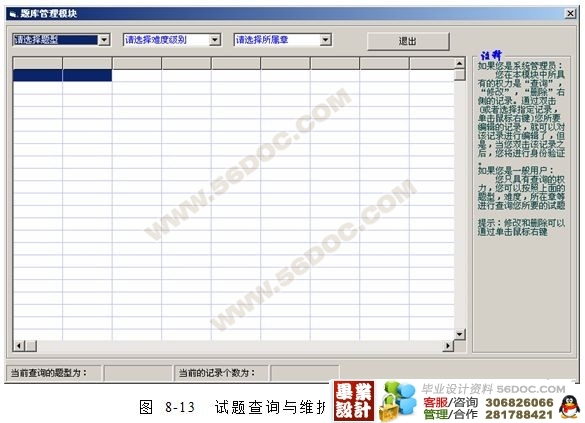Image resolution: width=585 pixels, height=423 pixels.
Task: Click the field beside 当前查询的题型为
Action: [x=138, y=373]
